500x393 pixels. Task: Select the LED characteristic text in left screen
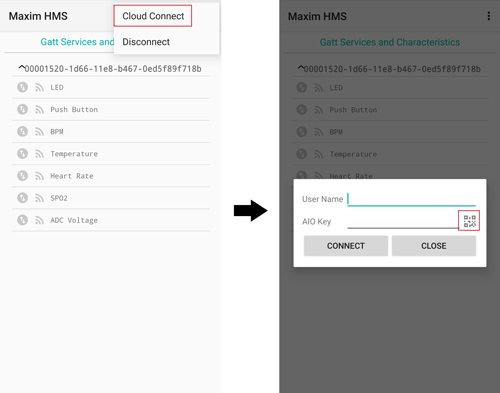[x=57, y=87]
